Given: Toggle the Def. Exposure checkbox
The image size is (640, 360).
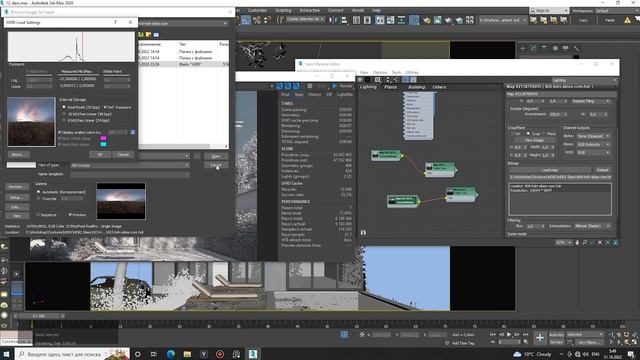Looking at the screenshot, I should (105, 107).
